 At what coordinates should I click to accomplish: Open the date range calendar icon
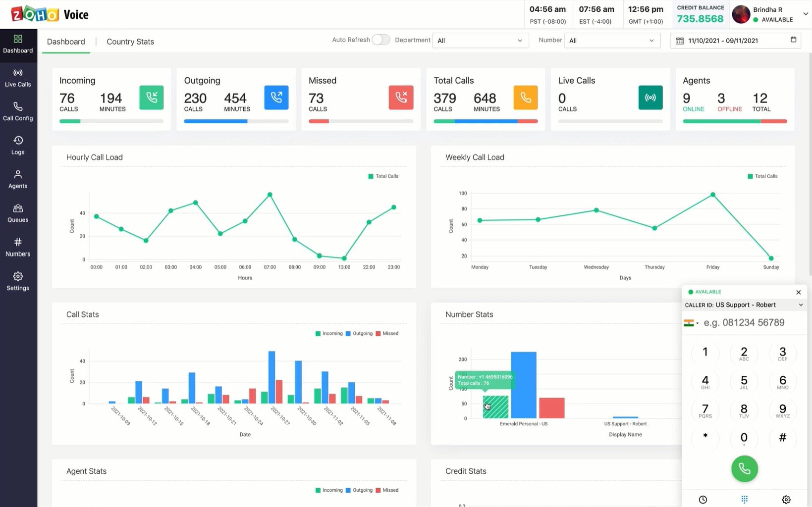tap(680, 41)
